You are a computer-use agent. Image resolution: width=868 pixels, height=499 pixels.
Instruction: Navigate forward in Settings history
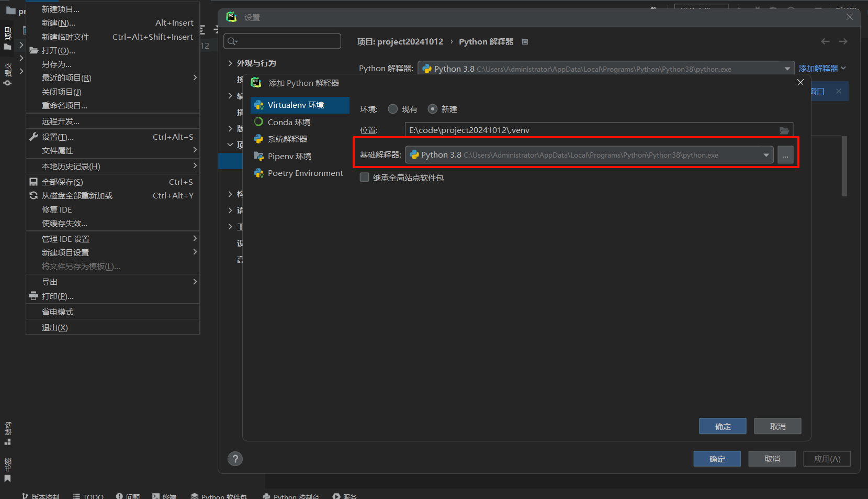pyautogui.click(x=843, y=41)
